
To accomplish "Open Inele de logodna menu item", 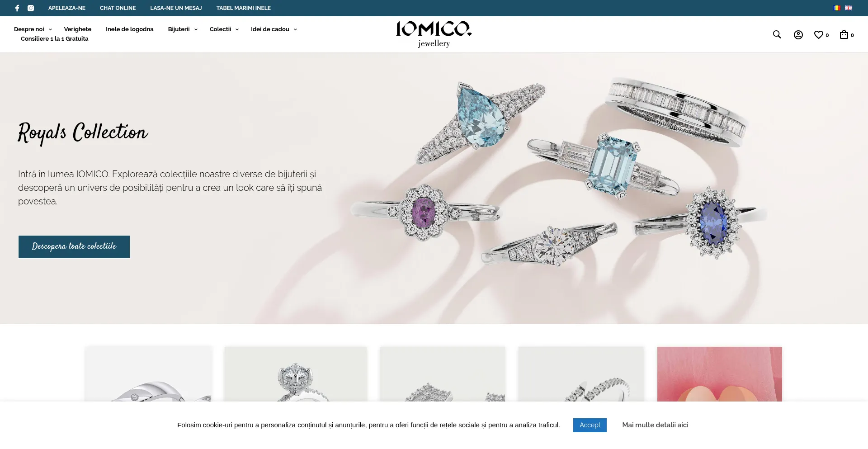I will tap(130, 29).
